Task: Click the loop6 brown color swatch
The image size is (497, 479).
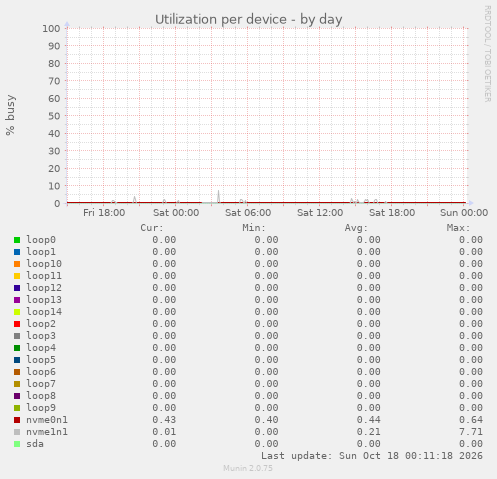Action: tap(17, 372)
